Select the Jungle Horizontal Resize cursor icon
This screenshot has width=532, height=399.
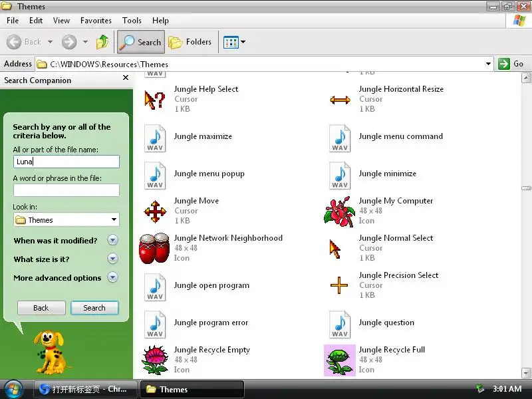pos(340,100)
